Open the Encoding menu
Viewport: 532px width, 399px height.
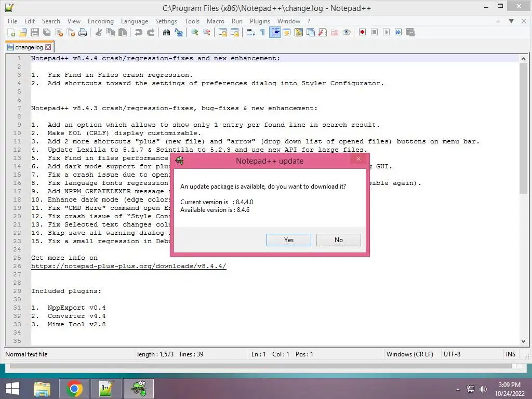click(x=101, y=21)
